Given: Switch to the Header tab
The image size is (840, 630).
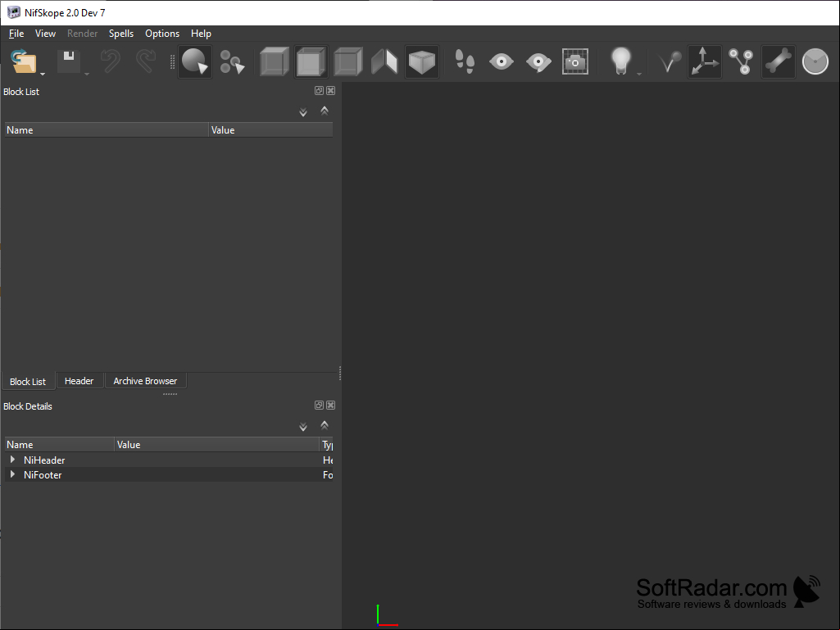Looking at the screenshot, I should coord(79,381).
